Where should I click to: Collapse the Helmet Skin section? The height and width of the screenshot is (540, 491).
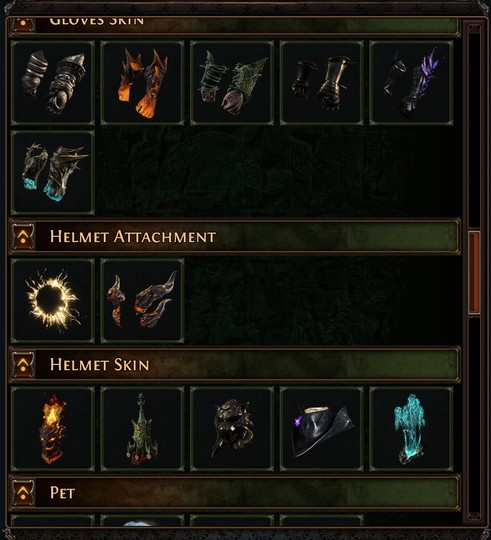23,365
